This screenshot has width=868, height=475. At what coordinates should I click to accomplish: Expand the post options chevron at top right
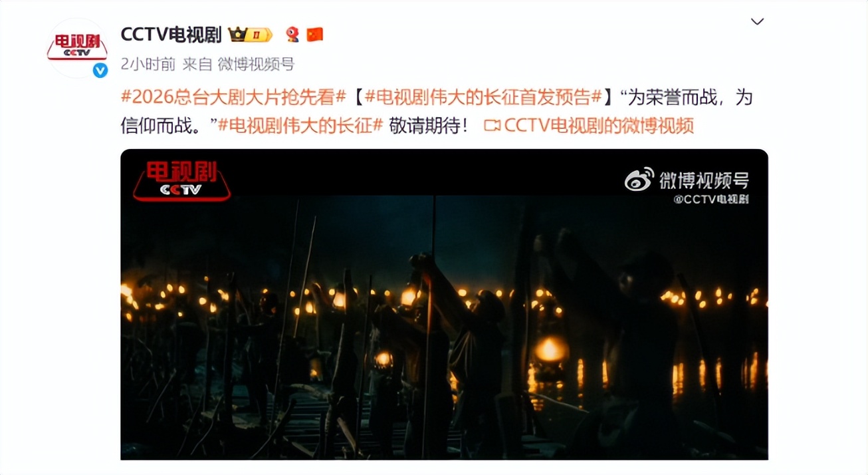[757, 21]
